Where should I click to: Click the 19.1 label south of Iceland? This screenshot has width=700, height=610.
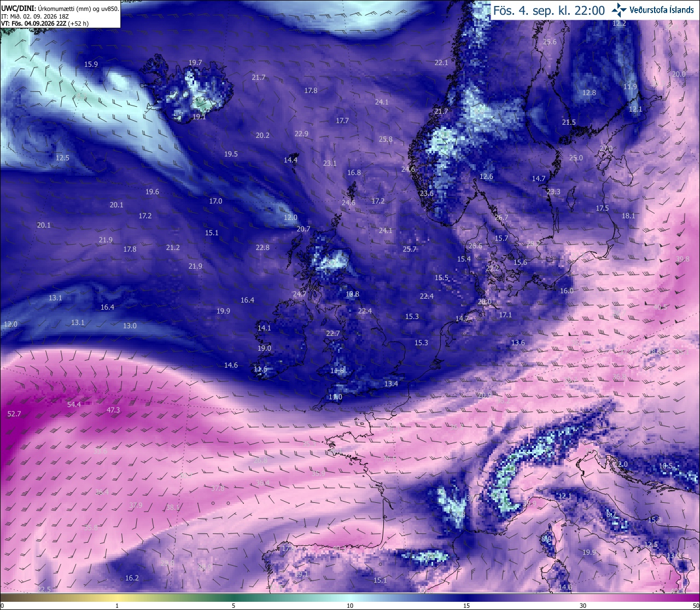coord(199,117)
